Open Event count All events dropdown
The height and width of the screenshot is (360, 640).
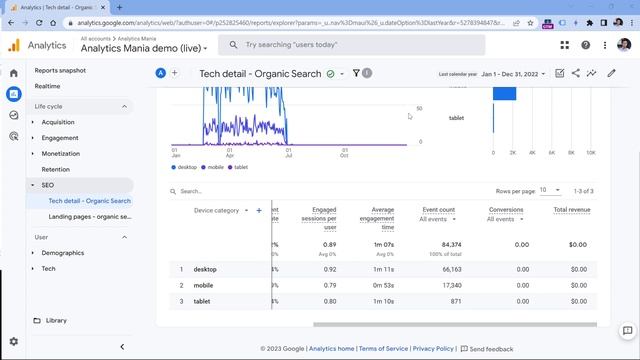pyautogui.click(x=437, y=219)
